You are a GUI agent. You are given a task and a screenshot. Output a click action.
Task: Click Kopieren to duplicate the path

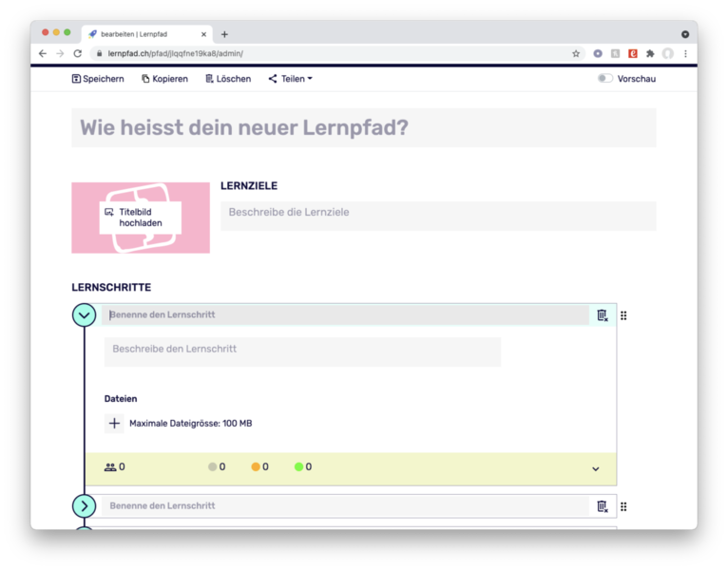[164, 79]
